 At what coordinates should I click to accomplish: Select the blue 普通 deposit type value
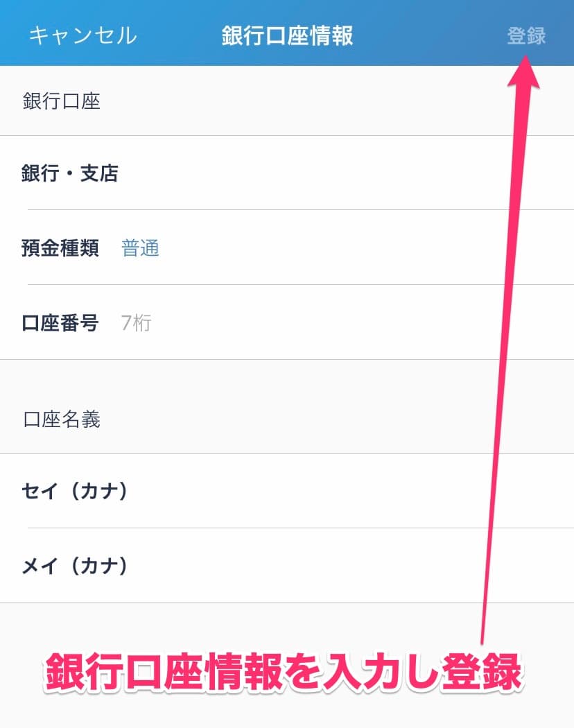pyautogui.click(x=140, y=248)
